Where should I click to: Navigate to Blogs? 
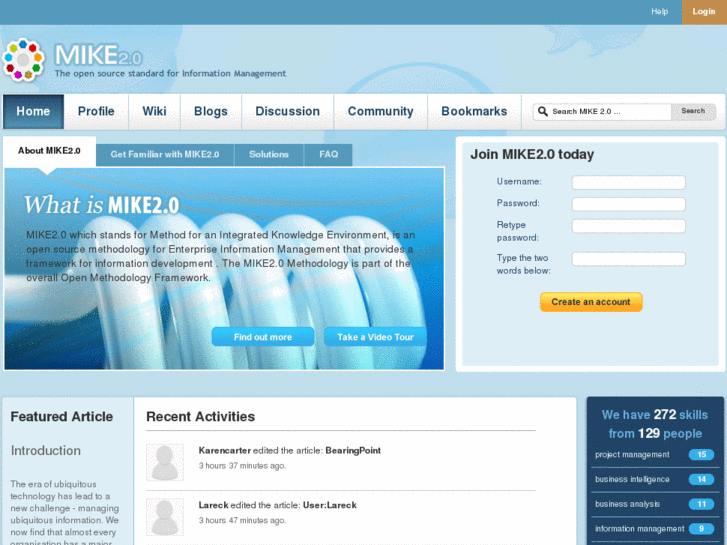point(211,112)
